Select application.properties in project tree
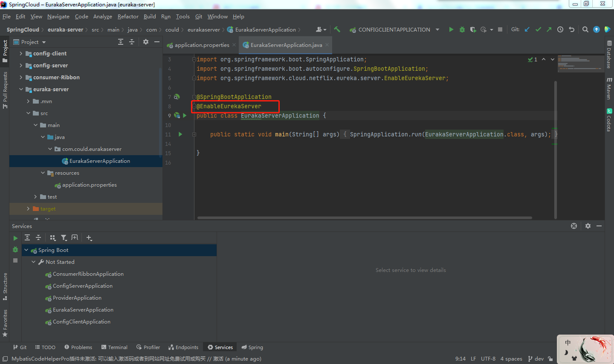The height and width of the screenshot is (364, 614). coord(90,185)
